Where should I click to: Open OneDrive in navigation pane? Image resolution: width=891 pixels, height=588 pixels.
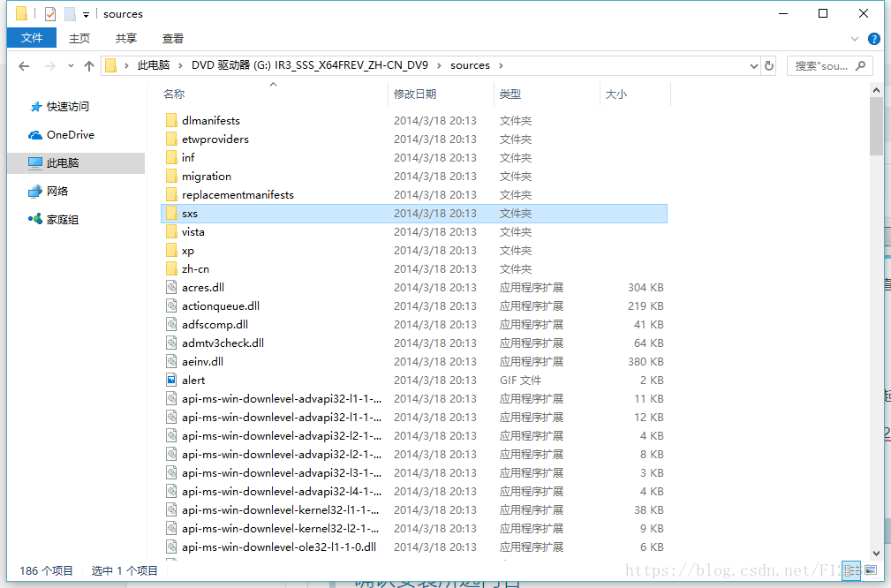[70, 135]
